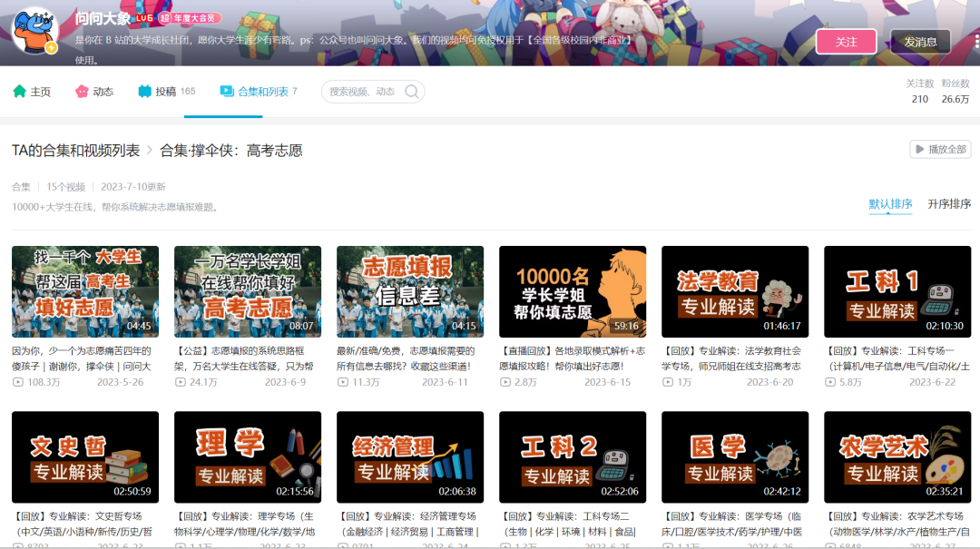Click title 【回放】专业解读：经济管理专场

click(408, 524)
